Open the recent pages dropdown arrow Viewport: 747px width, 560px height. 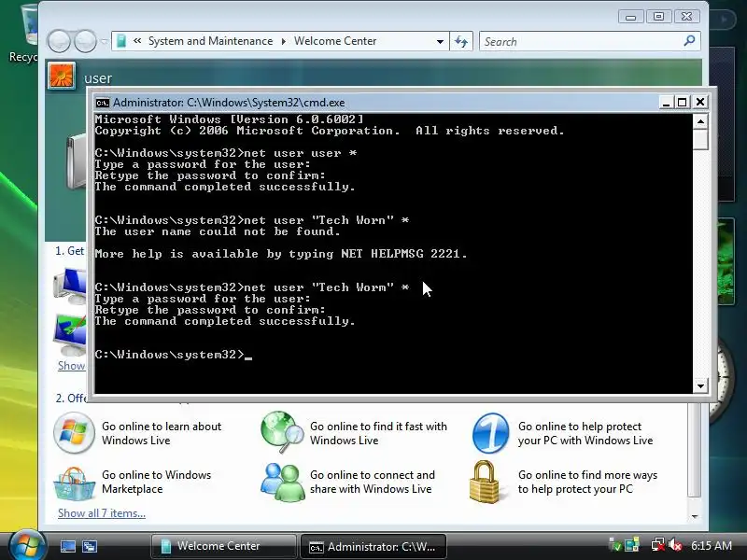click(x=104, y=41)
